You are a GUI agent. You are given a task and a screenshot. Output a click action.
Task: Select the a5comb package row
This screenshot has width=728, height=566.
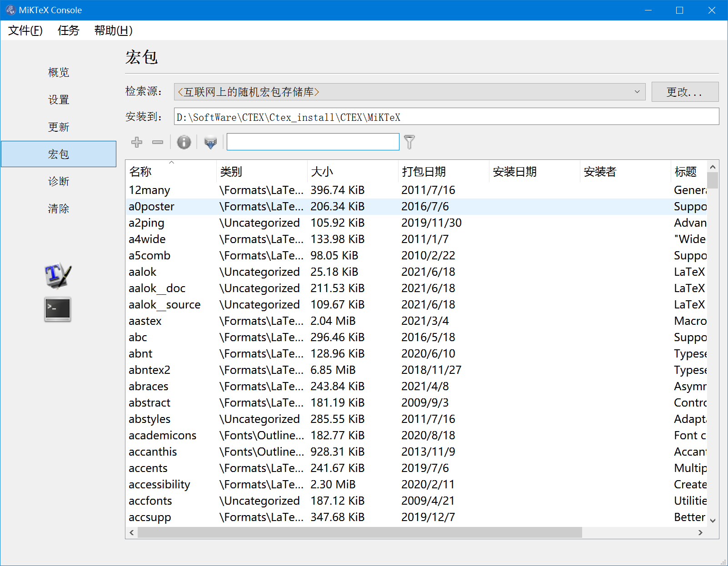(x=416, y=255)
